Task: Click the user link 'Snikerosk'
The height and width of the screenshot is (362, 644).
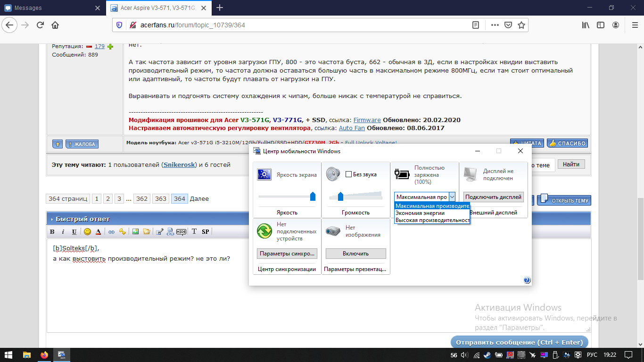Action: pos(179,165)
